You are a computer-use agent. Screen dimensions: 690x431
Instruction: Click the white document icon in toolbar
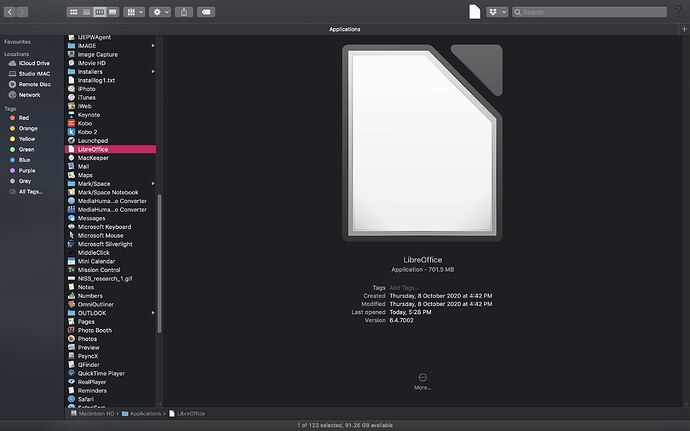pos(474,12)
